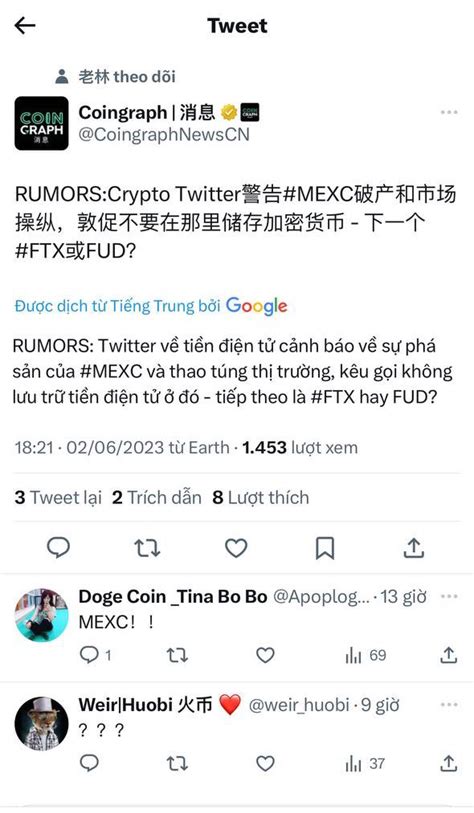Reply to the main tweet with the comment icon
Viewport: 474px width, 813px height.
[x=58, y=548]
